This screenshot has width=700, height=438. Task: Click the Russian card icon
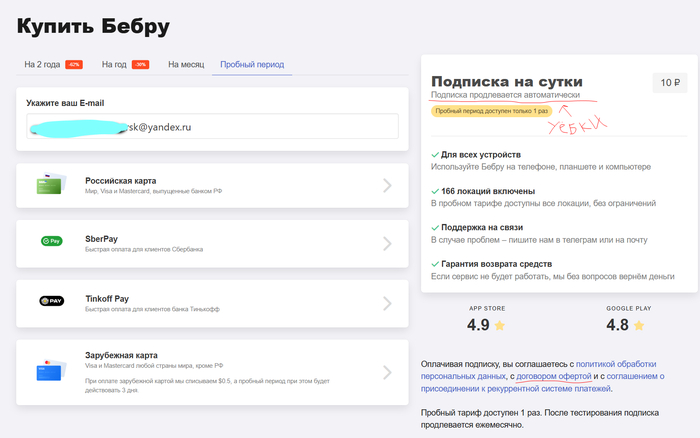coord(51,185)
